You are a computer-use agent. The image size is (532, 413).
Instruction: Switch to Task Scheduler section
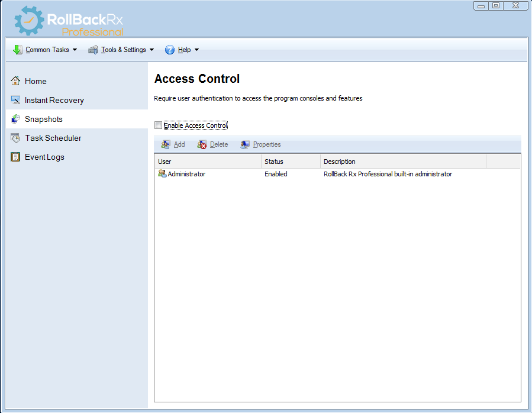point(77,138)
